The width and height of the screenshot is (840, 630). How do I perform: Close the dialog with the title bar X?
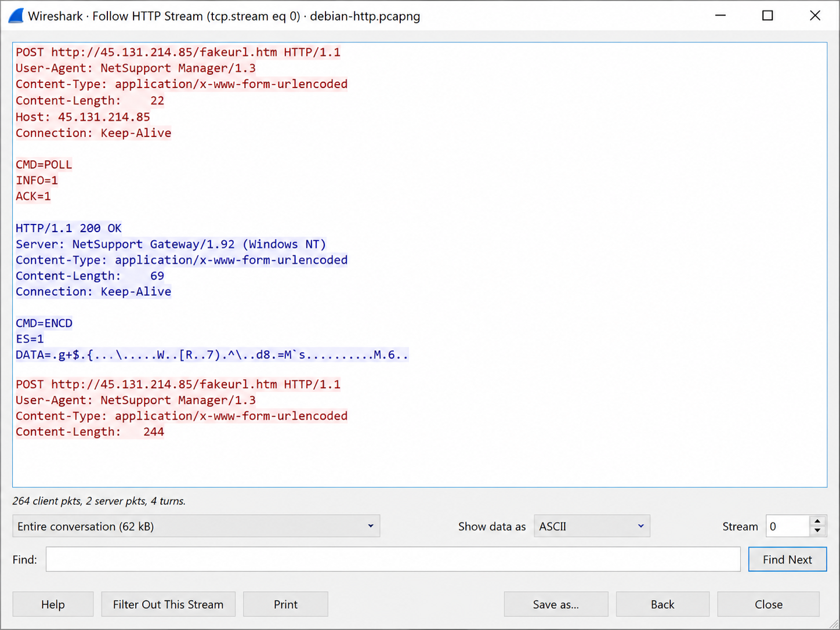click(815, 16)
